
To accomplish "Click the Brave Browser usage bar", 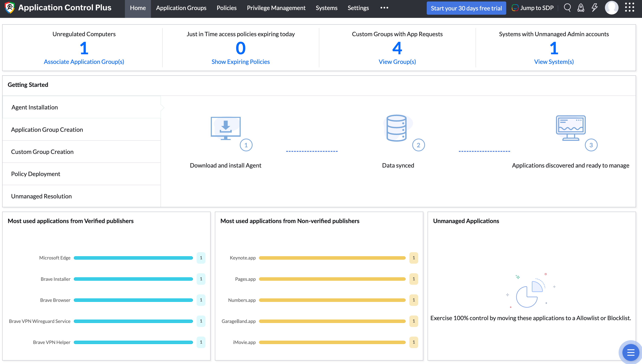I will [x=133, y=300].
